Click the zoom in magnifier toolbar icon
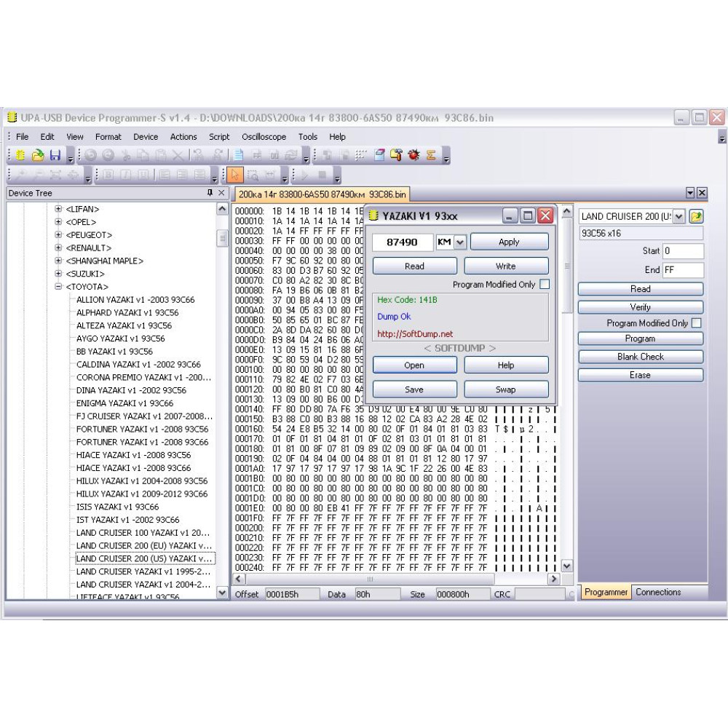 point(20,175)
